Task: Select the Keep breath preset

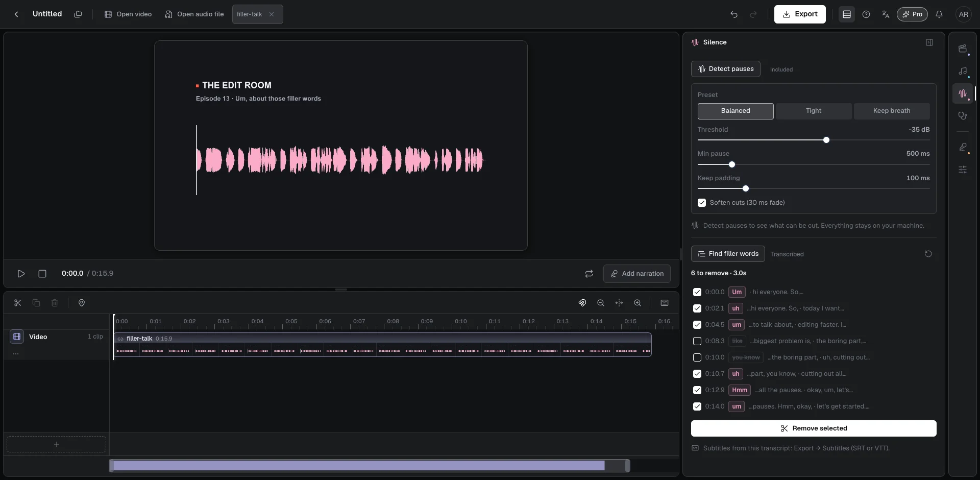Action: coord(892,111)
